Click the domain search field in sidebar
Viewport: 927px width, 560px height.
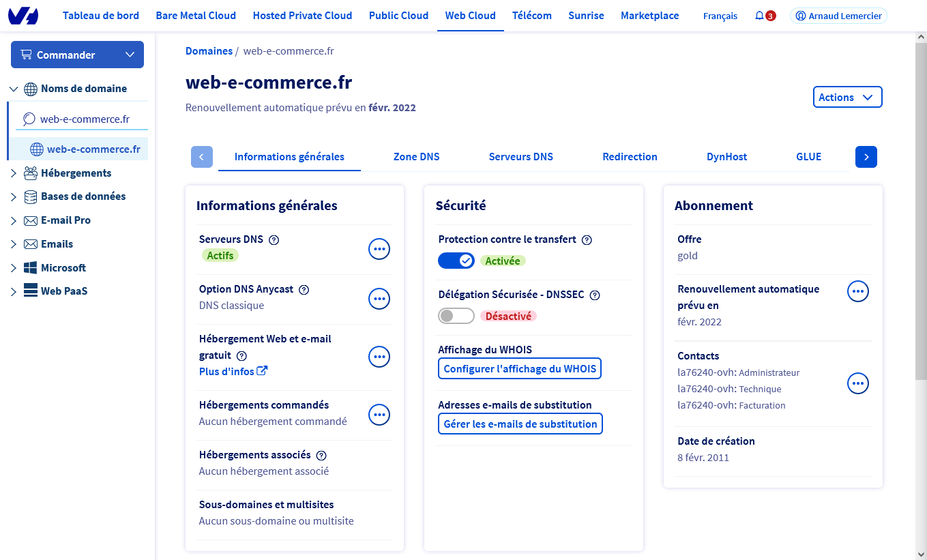click(83, 119)
